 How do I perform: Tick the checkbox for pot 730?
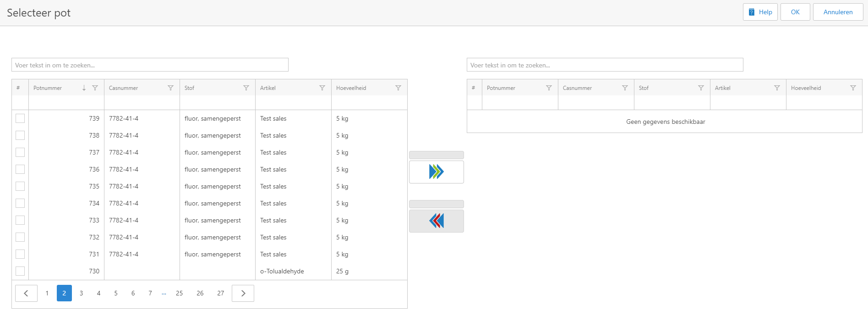click(20, 271)
